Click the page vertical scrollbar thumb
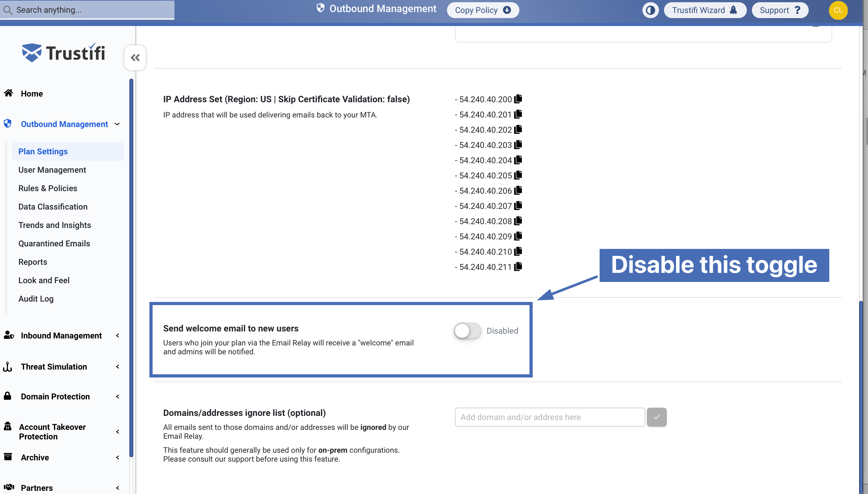This screenshot has height=494, width=868. pos(860,397)
